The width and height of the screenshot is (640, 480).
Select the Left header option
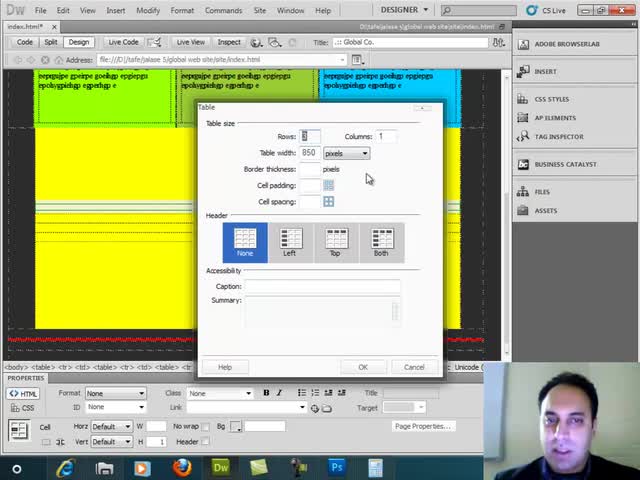[291, 242]
